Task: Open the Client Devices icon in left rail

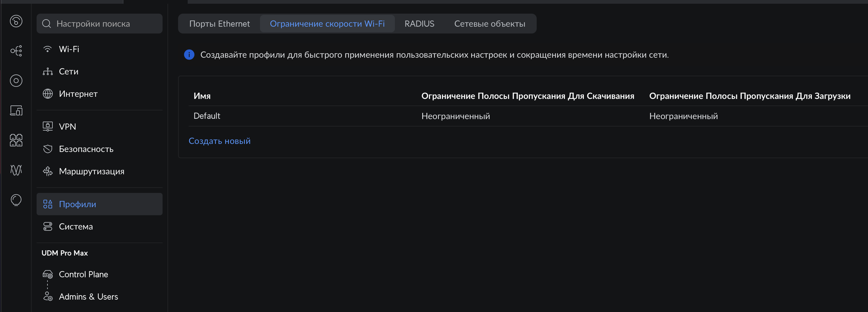Action: point(16,110)
